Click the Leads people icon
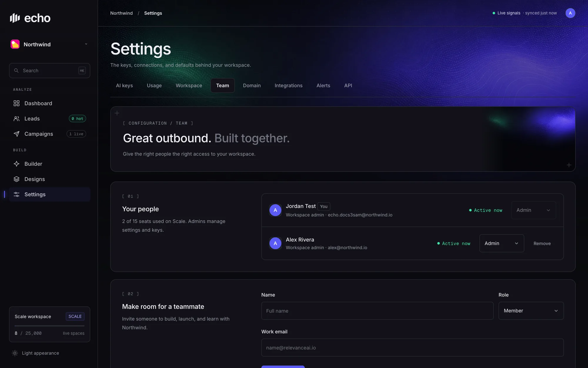The image size is (588, 368). click(16, 119)
